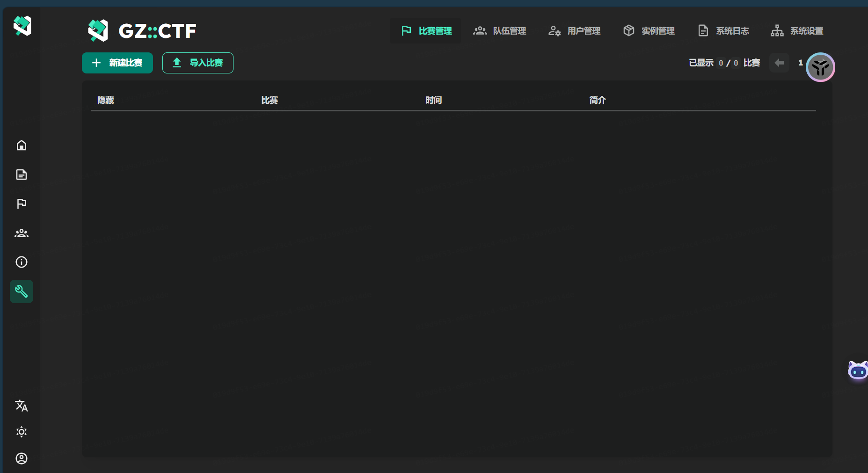
Task: Click the floating cat mascot icon
Action: (x=858, y=371)
